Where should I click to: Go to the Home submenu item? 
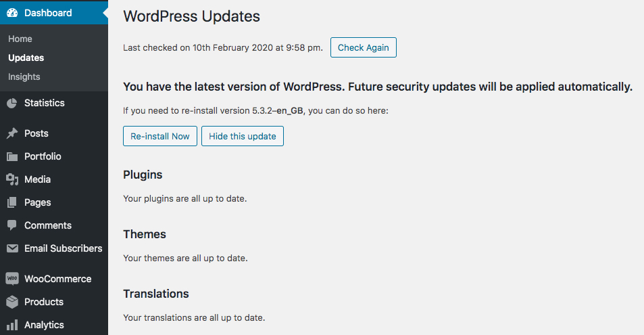(20, 39)
